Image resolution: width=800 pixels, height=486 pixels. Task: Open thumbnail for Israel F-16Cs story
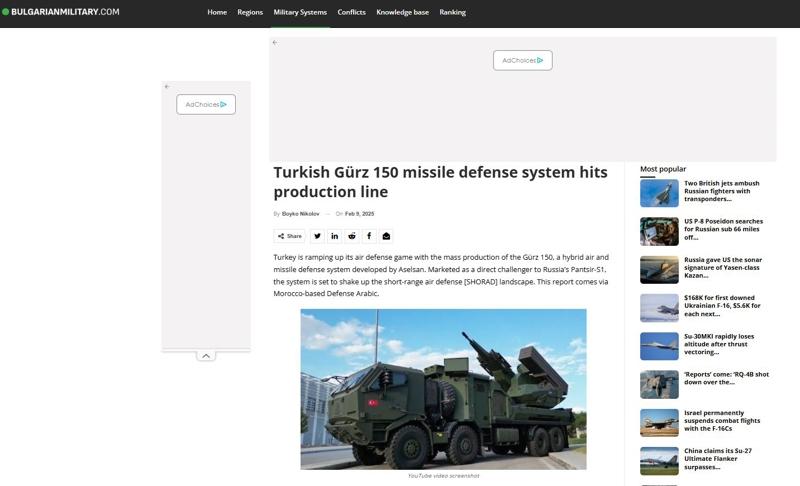[659, 423]
